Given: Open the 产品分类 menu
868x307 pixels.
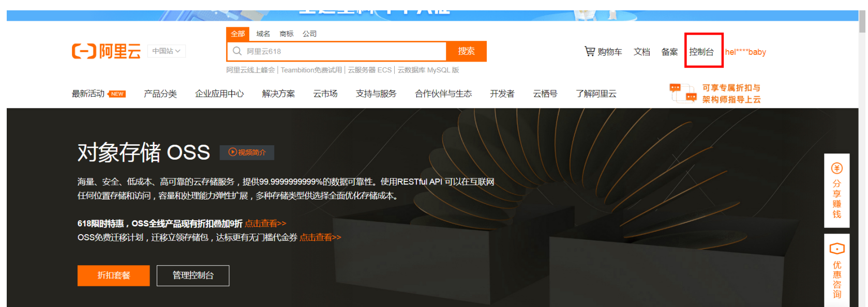Looking at the screenshot, I should [x=160, y=94].
